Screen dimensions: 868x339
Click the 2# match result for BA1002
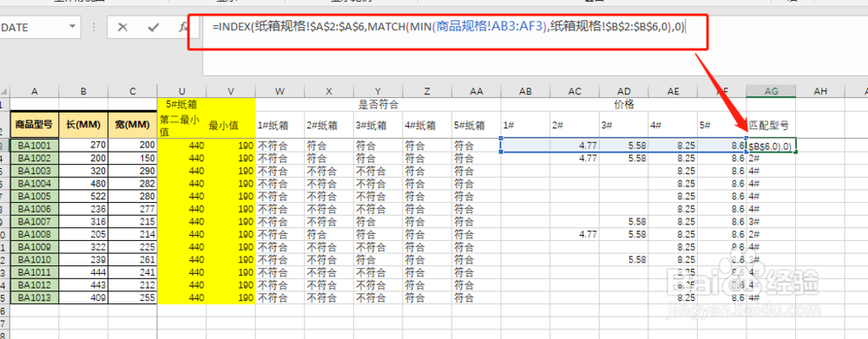pos(771,158)
